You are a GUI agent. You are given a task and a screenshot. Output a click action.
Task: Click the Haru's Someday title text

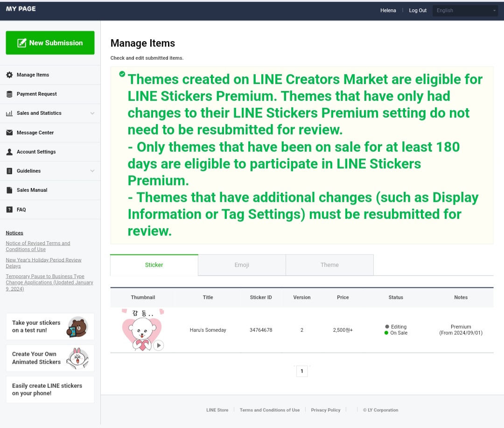(x=208, y=330)
